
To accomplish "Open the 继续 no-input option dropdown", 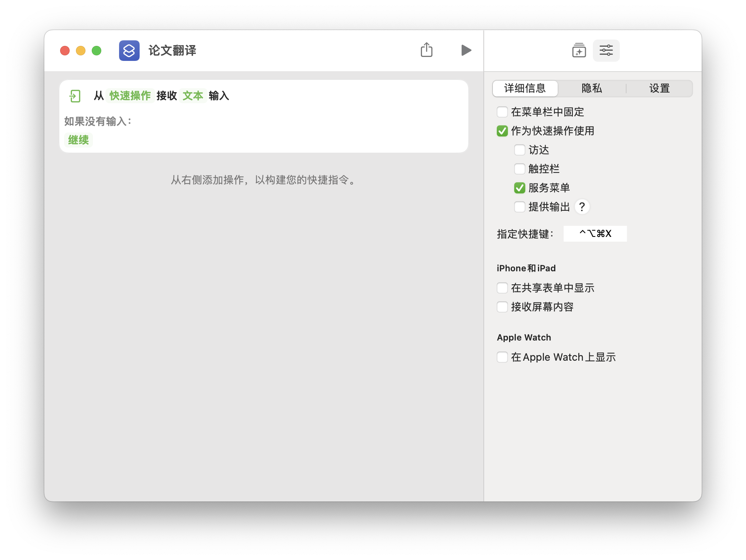I will (x=78, y=140).
